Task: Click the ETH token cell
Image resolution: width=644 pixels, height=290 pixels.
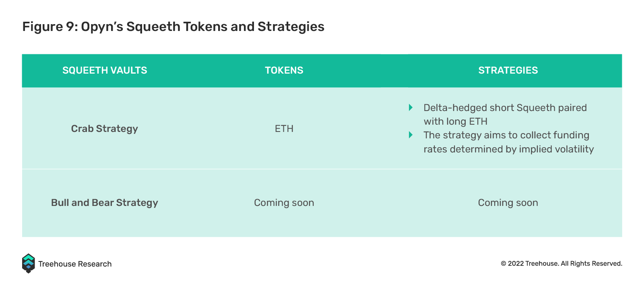Action: [284, 129]
